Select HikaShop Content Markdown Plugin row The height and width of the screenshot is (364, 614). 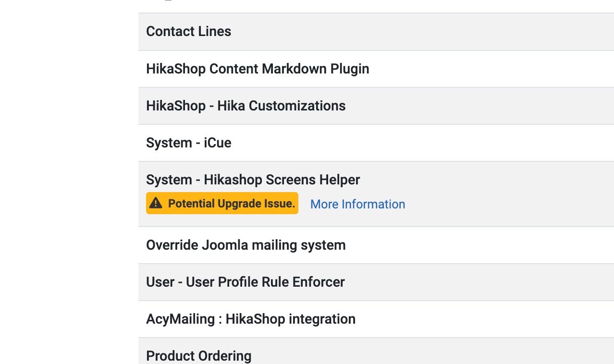tap(376, 69)
